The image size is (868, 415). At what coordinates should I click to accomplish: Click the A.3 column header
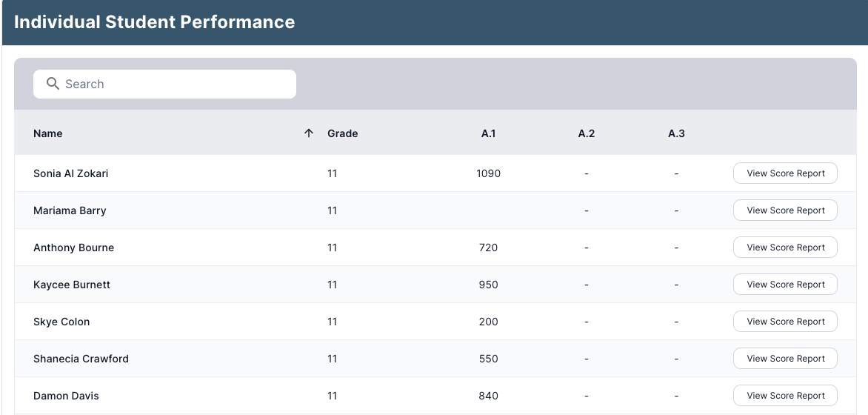676,133
